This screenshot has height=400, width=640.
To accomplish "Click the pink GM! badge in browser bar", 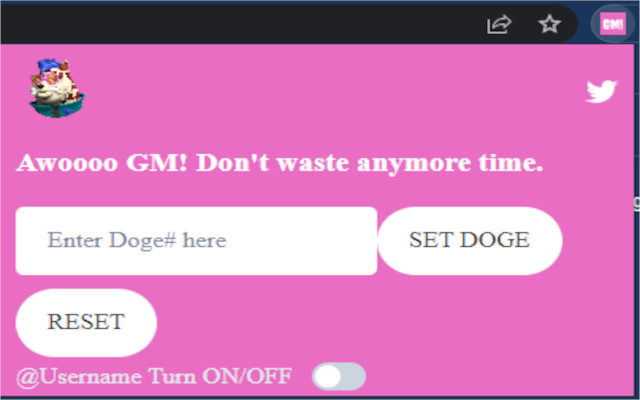I will click(x=613, y=24).
